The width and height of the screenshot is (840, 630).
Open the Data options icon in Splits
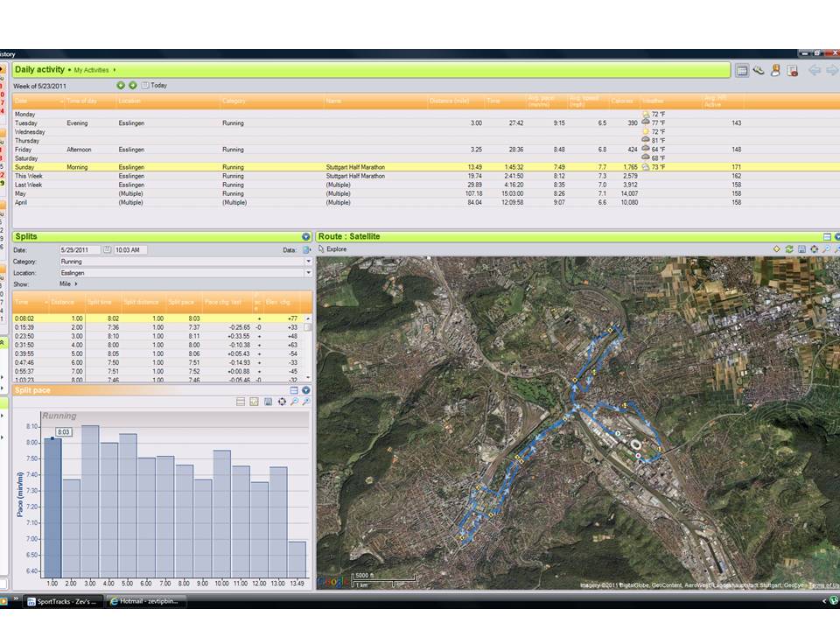306,250
